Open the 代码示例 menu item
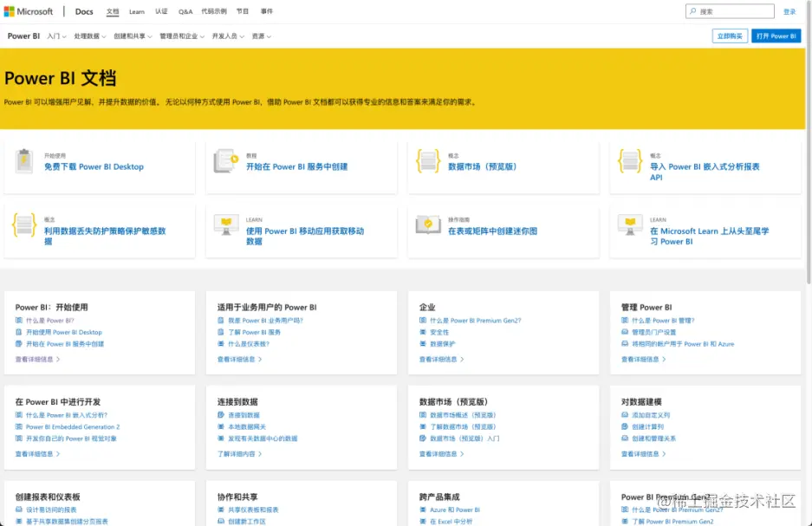The image size is (812, 526). tap(214, 11)
